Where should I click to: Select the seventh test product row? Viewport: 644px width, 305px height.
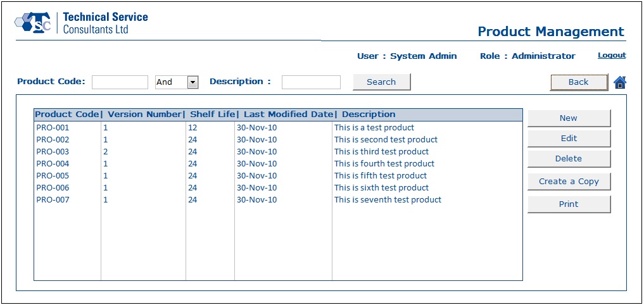[278, 200]
